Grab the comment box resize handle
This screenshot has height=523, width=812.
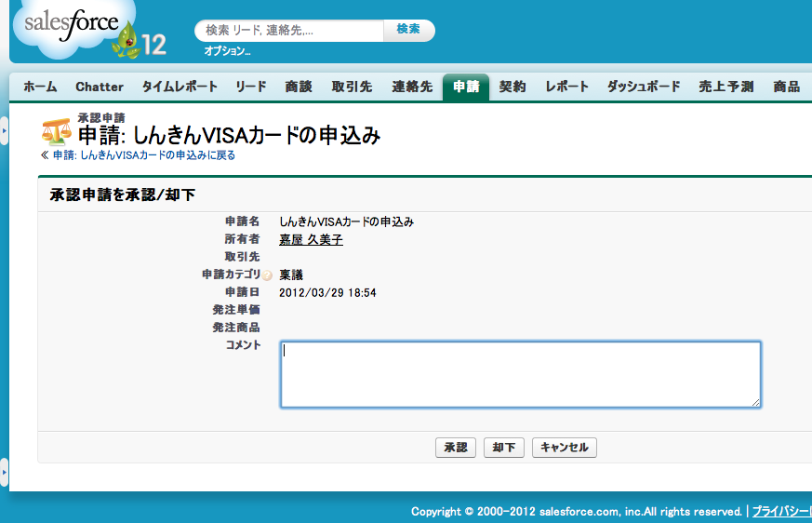click(755, 402)
